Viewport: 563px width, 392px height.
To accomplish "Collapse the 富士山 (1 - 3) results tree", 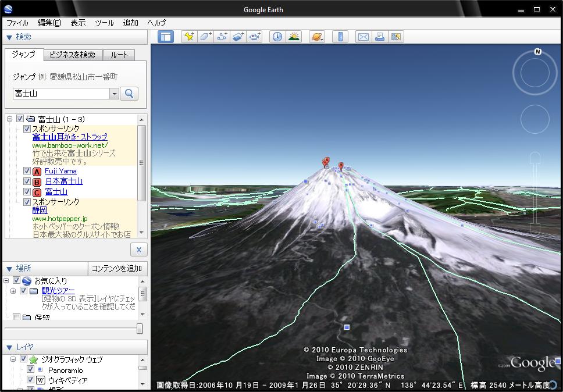I will [x=10, y=119].
